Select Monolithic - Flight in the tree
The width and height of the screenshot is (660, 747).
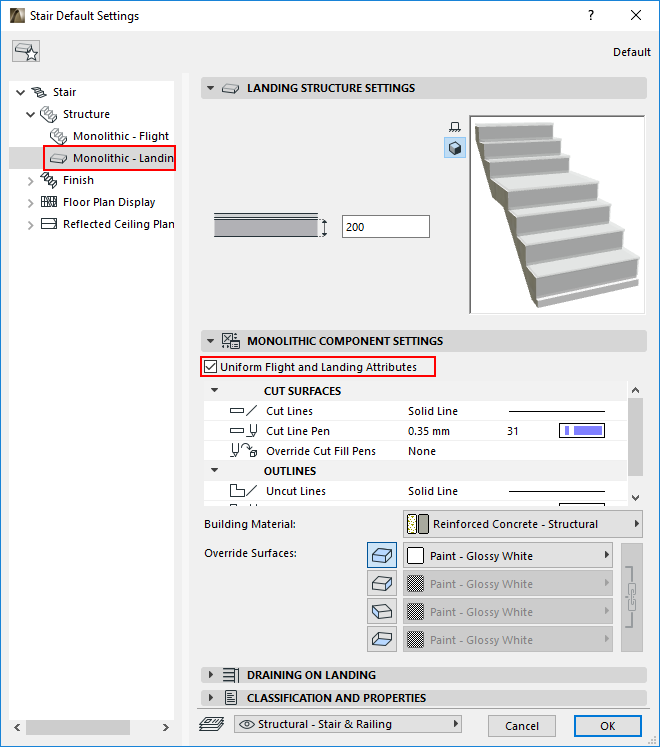point(121,136)
